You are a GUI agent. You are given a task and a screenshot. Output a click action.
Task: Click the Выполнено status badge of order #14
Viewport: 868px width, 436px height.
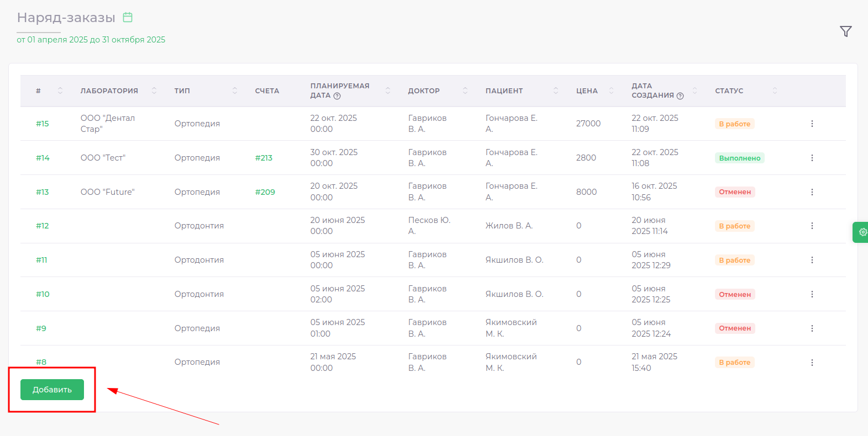tap(739, 158)
